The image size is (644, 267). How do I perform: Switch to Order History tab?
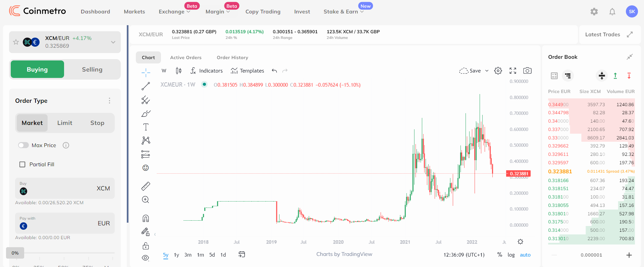pos(232,57)
